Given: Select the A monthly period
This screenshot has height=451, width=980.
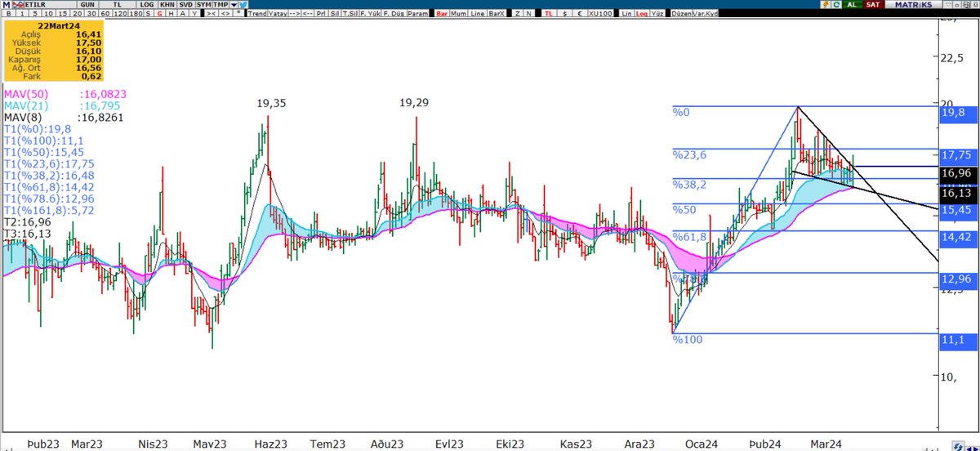Looking at the screenshot, I should [183, 14].
